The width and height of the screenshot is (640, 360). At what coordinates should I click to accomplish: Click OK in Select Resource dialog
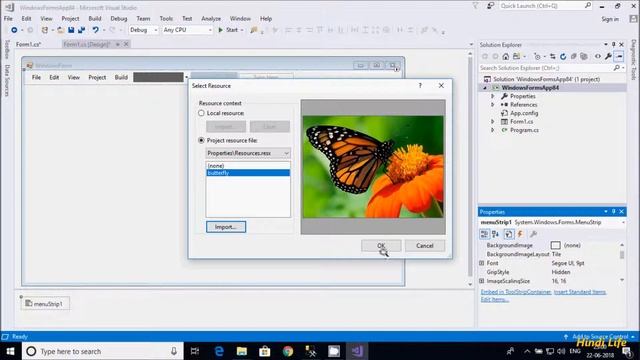point(381,246)
